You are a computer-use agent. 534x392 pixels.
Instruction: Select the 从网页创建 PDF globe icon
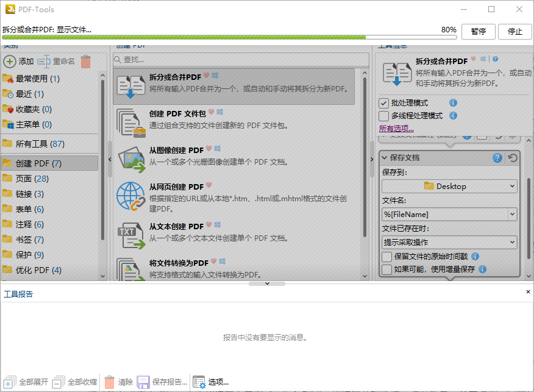click(131, 196)
